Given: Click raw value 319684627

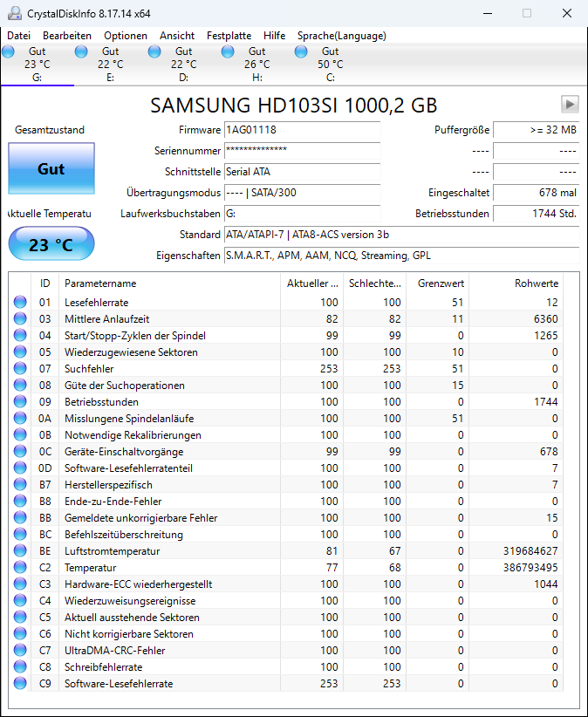Looking at the screenshot, I should point(530,551).
